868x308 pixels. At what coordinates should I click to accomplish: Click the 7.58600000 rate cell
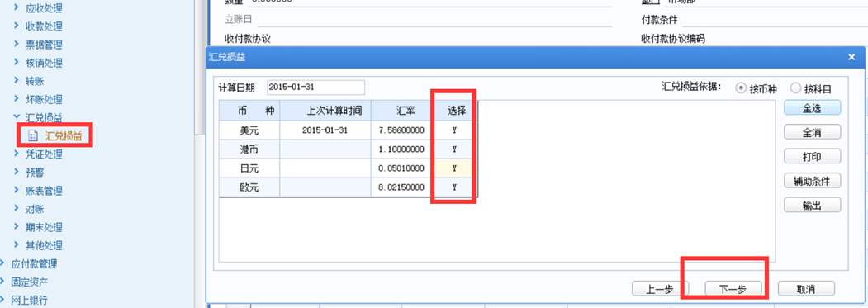point(402,130)
